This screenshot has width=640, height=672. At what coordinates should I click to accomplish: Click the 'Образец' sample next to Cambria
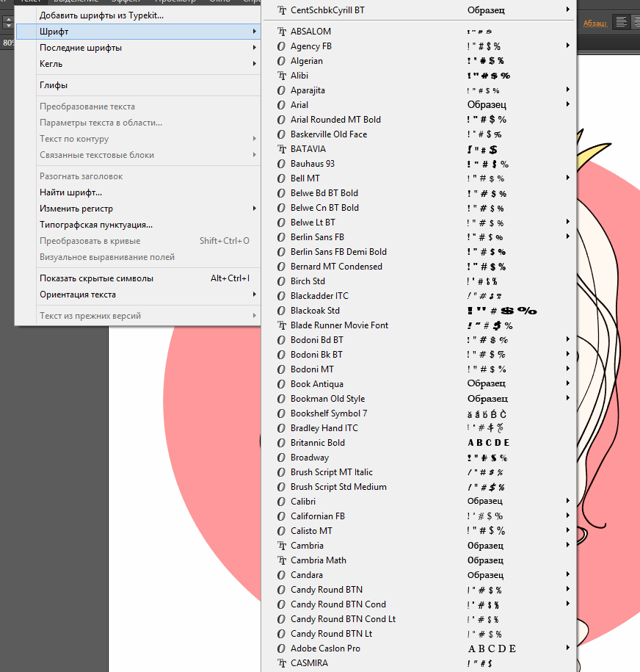coord(485,545)
